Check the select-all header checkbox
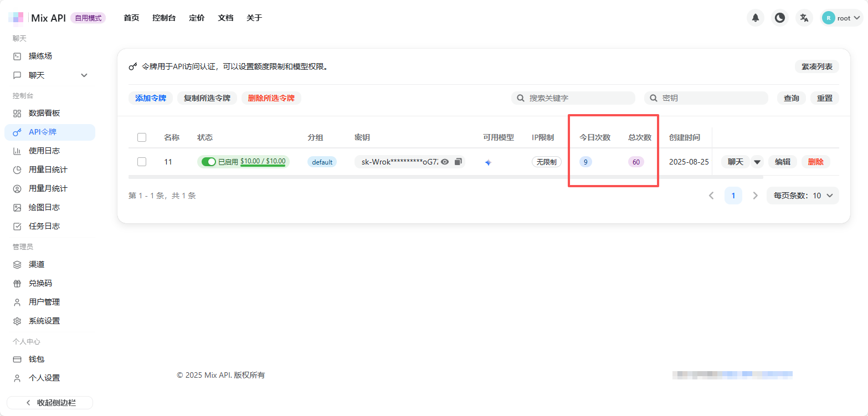 (x=142, y=137)
